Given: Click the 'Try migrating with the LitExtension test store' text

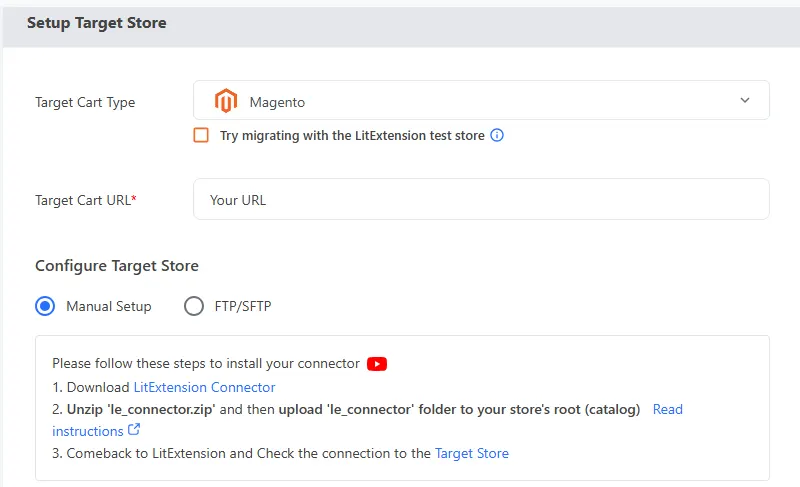Looking at the screenshot, I should (x=352, y=136).
